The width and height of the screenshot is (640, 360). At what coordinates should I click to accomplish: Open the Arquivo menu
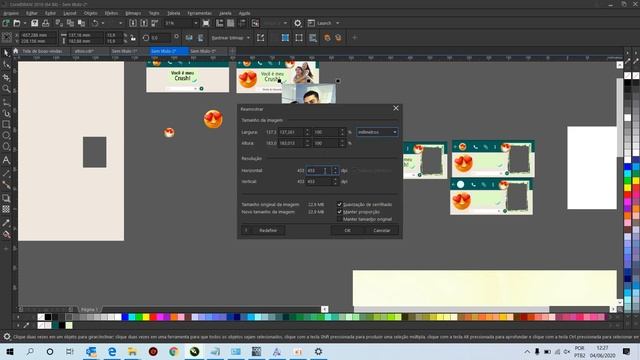(11, 13)
